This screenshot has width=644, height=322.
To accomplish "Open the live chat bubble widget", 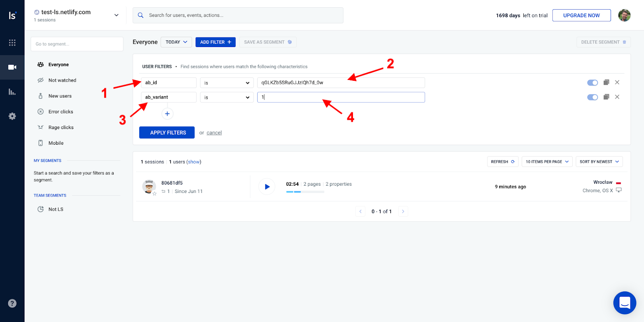I will coord(624,303).
